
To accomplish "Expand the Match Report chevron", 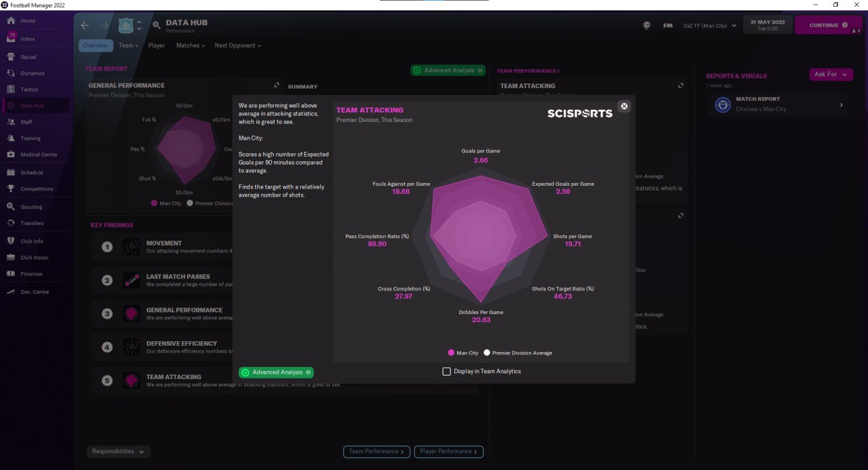I will (842, 105).
